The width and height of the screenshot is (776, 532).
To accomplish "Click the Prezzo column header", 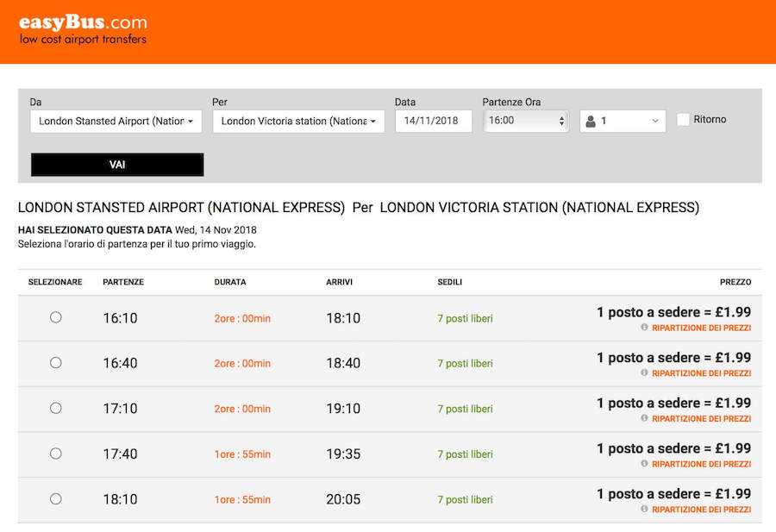I will (735, 282).
